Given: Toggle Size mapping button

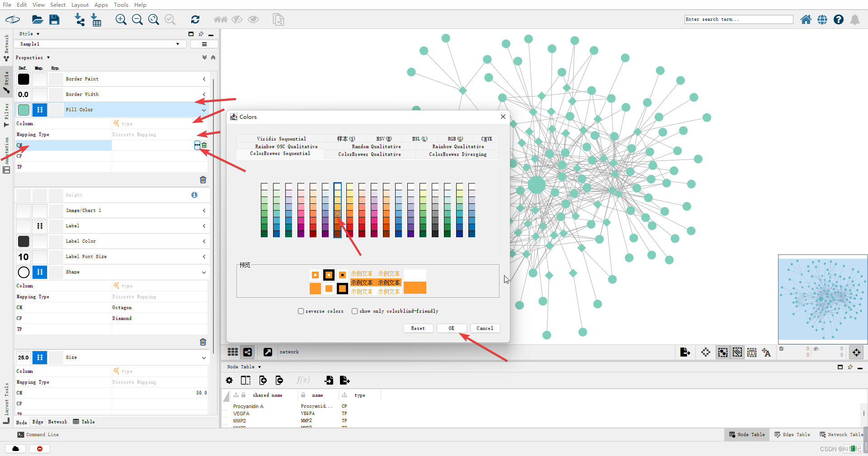Looking at the screenshot, I should pyautogui.click(x=40, y=357).
